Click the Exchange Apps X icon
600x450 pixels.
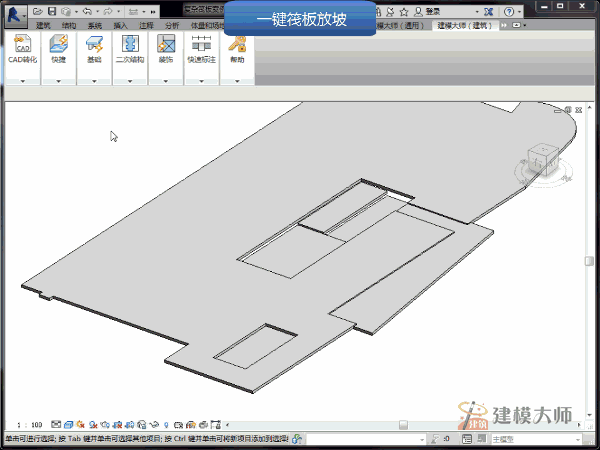point(489,12)
